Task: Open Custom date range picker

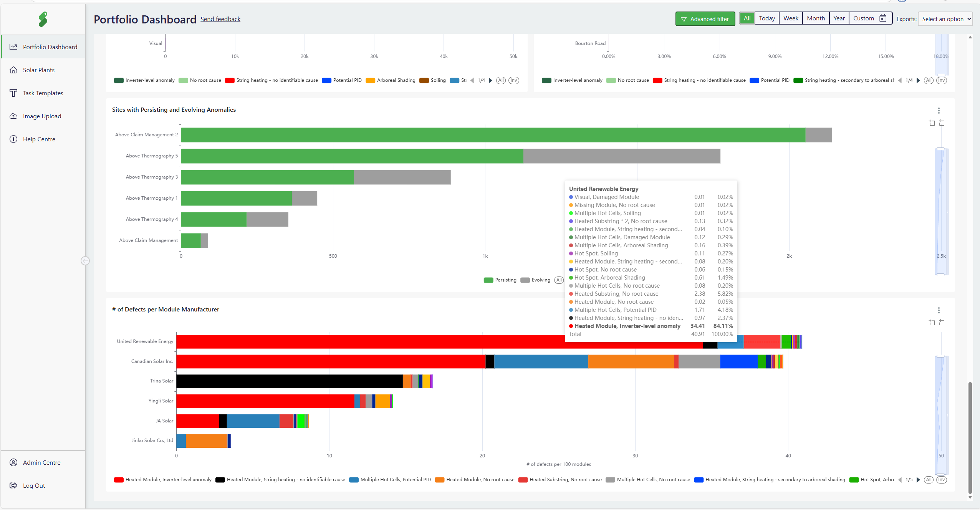Action: (869, 18)
